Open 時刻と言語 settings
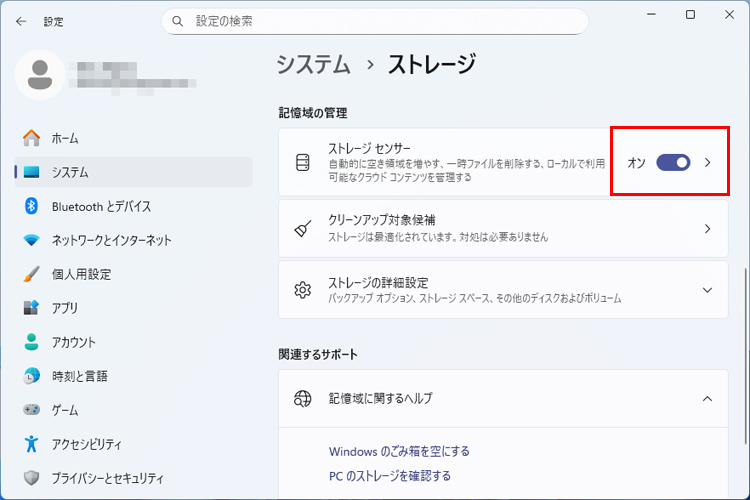Image resolution: width=750 pixels, height=500 pixels. point(79,376)
